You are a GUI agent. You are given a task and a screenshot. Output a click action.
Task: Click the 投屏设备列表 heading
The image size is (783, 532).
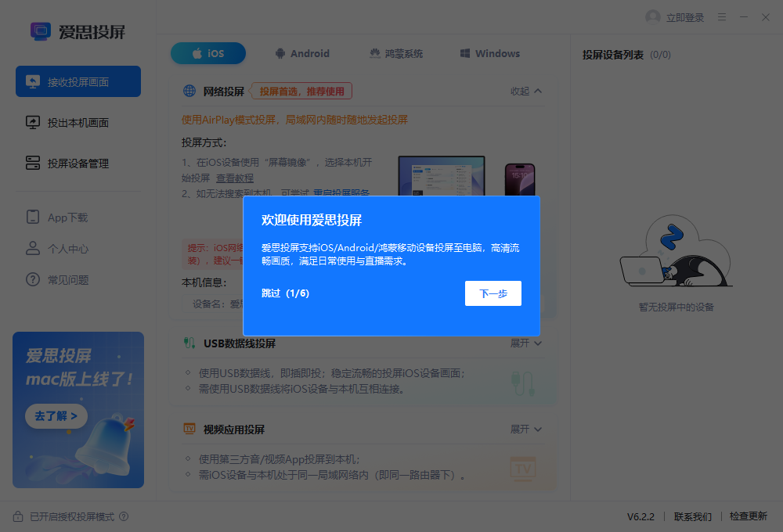[x=613, y=55]
